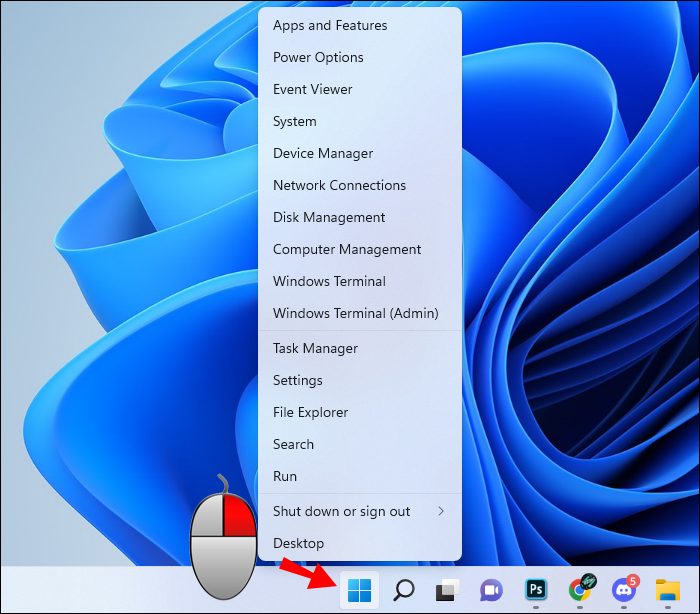Select Settings in the context menu
This screenshot has height=614, width=700.
point(298,380)
